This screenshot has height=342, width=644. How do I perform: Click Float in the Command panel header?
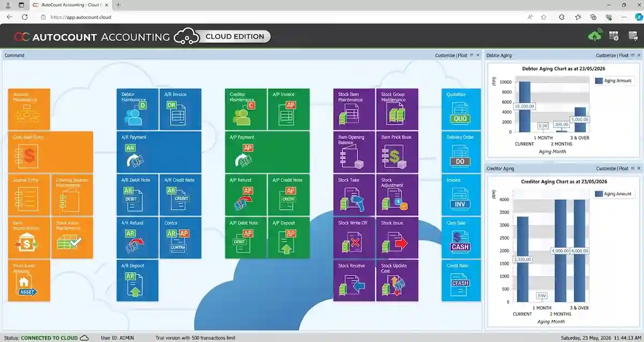point(463,55)
